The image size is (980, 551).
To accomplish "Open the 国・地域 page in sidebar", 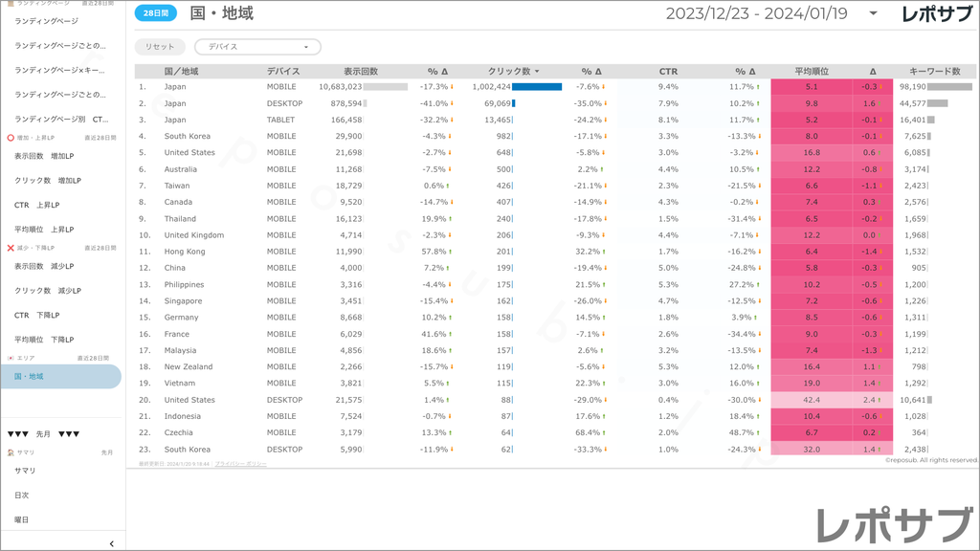I will click(x=60, y=377).
